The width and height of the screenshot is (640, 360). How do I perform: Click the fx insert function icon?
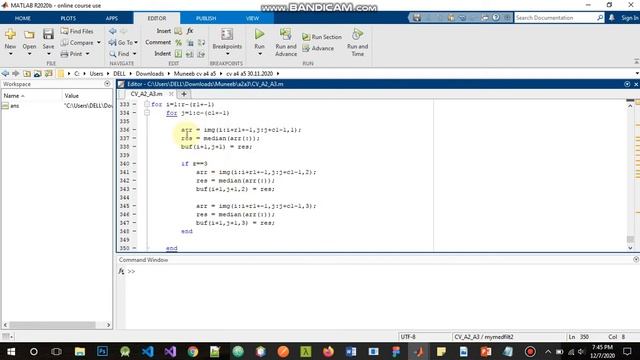[190, 31]
